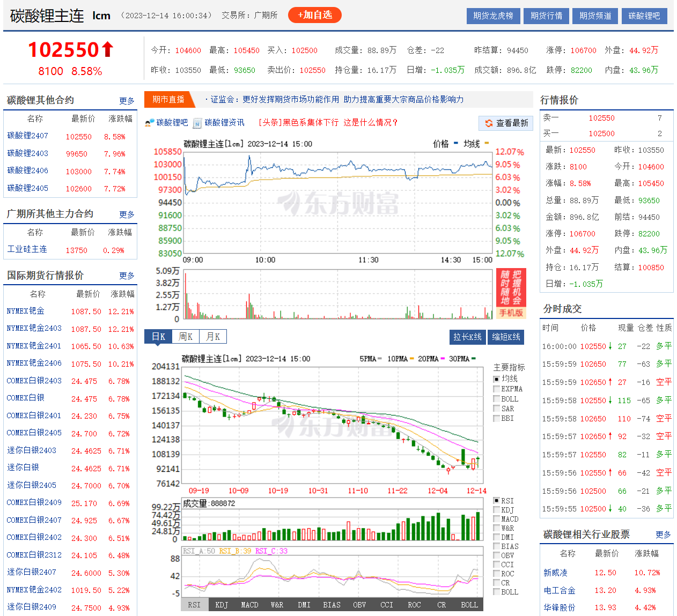The height and width of the screenshot is (616, 677).
Task: Expand 更多 for 碳酸锂其他合约
Action: coord(127,101)
